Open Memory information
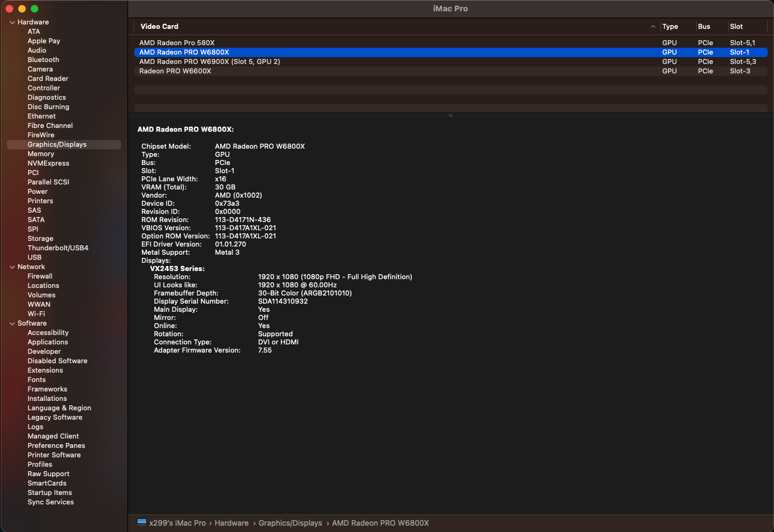 pyautogui.click(x=41, y=154)
